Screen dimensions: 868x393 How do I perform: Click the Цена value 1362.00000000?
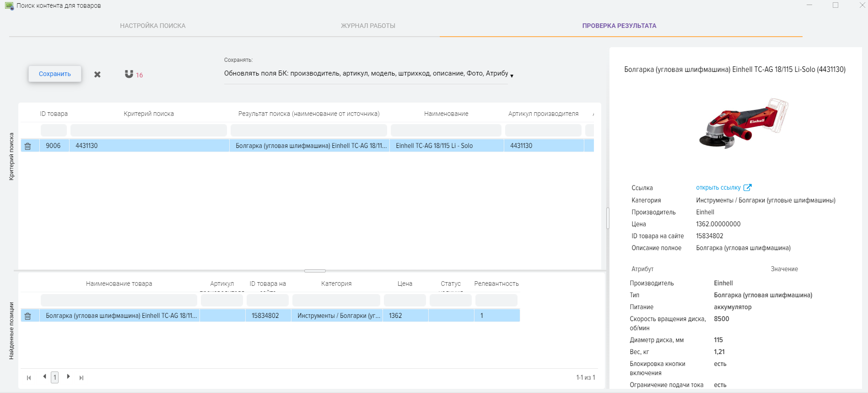tap(718, 224)
